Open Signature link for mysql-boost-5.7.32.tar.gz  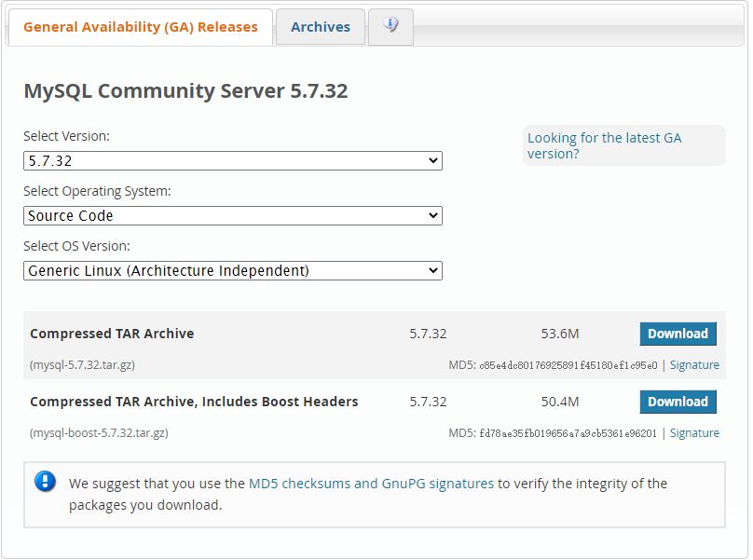pyautogui.click(x=694, y=433)
